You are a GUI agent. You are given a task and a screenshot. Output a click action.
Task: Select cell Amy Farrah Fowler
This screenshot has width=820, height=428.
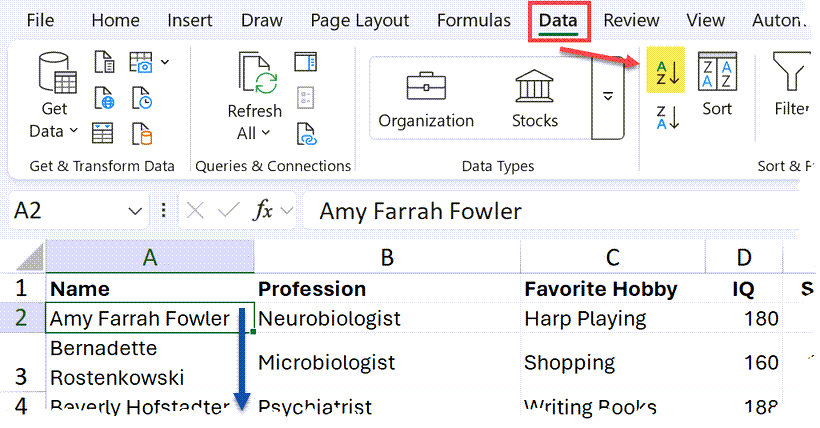(x=150, y=318)
